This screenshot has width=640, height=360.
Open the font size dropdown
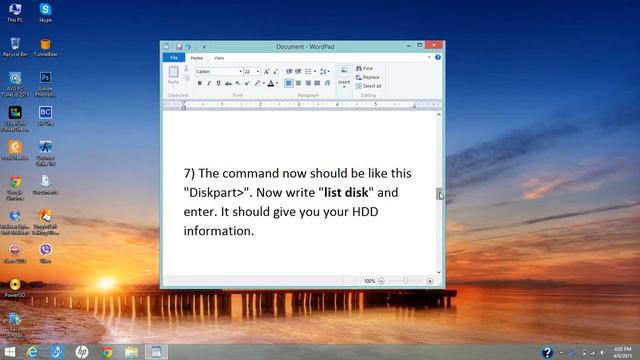coord(258,71)
